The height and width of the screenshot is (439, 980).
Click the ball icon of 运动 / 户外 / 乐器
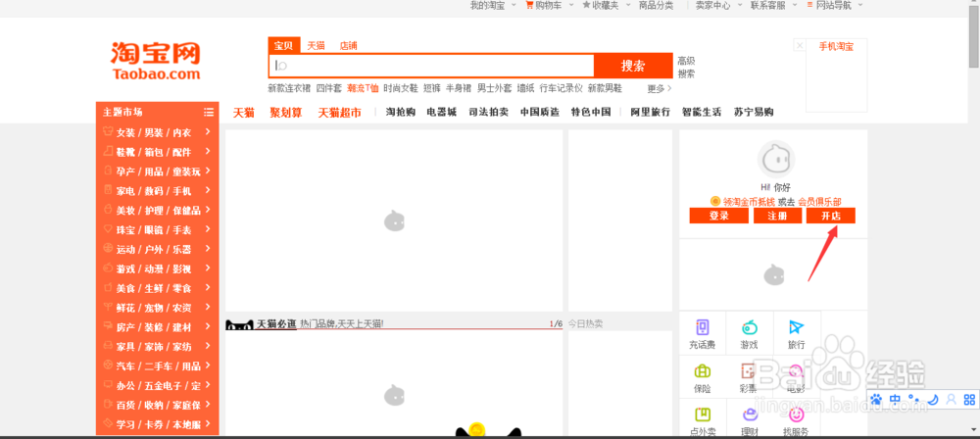click(x=108, y=248)
